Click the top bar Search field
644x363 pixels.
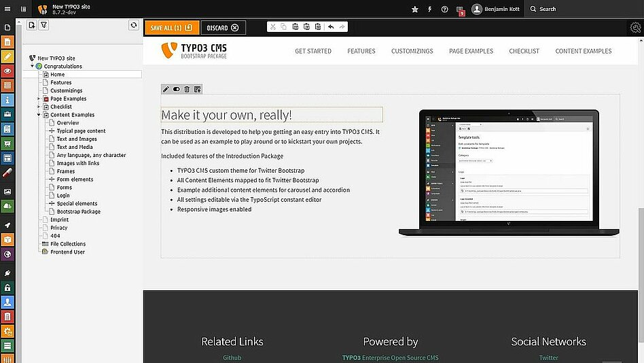click(x=584, y=9)
